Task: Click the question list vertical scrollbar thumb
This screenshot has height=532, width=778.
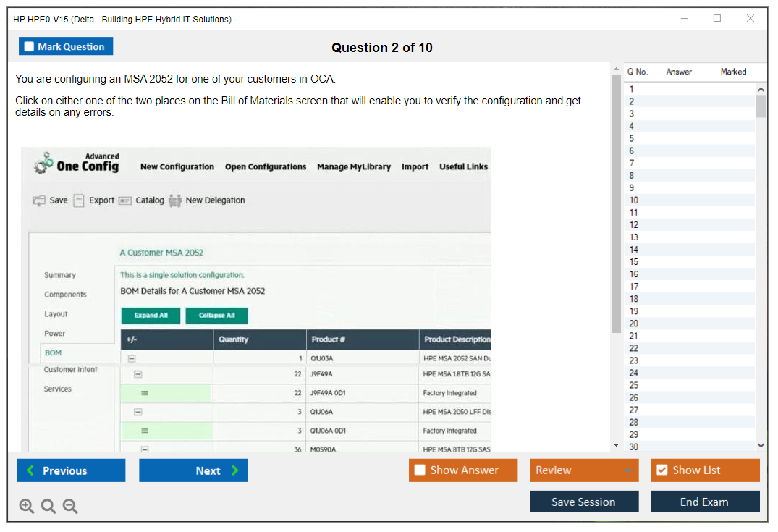Action: coord(761,106)
